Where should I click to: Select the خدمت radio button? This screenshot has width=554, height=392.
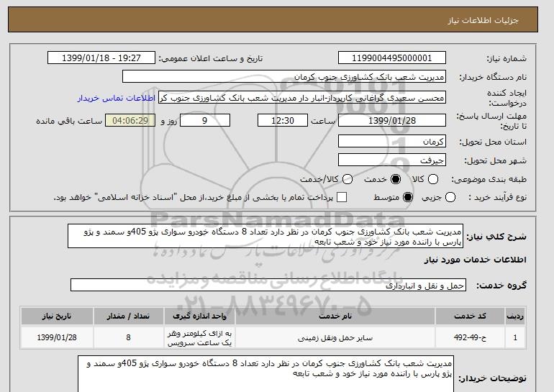396,179
